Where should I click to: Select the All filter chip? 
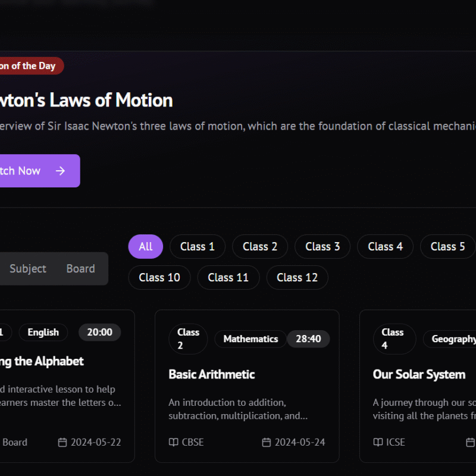pyautogui.click(x=146, y=246)
